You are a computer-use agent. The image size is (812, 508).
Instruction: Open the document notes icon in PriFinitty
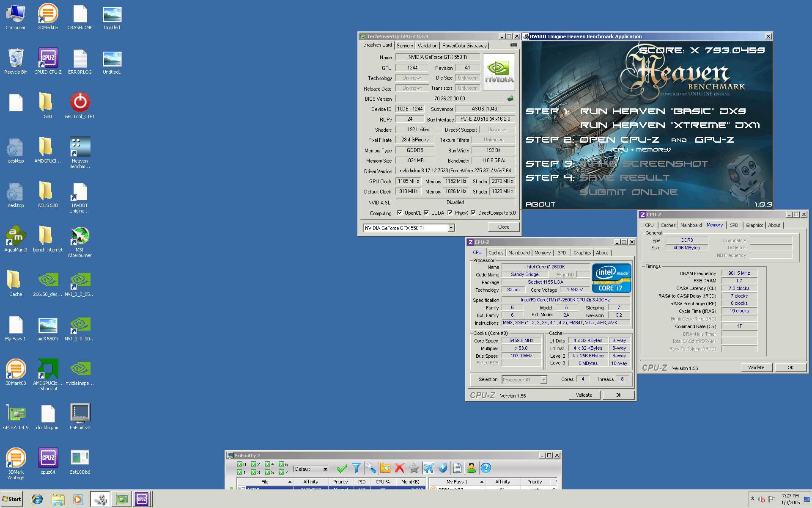coord(457,468)
